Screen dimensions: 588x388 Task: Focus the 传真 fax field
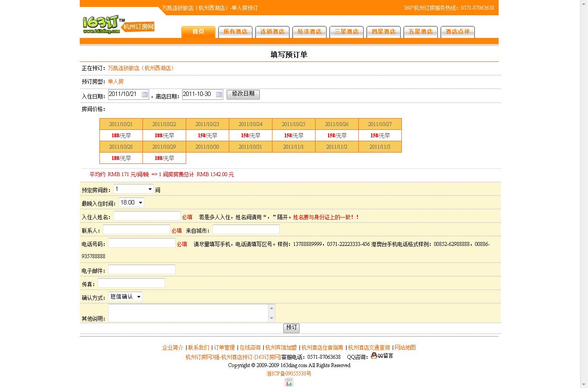tap(131, 283)
